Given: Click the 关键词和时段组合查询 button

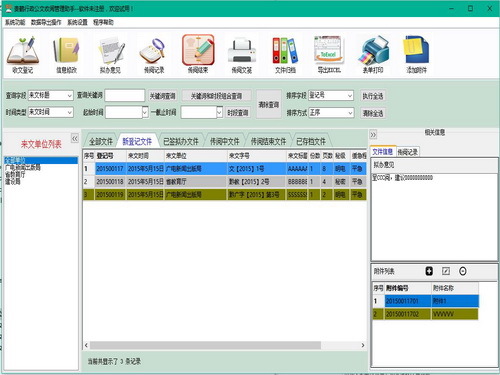Looking at the screenshot, I should coord(216,96).
